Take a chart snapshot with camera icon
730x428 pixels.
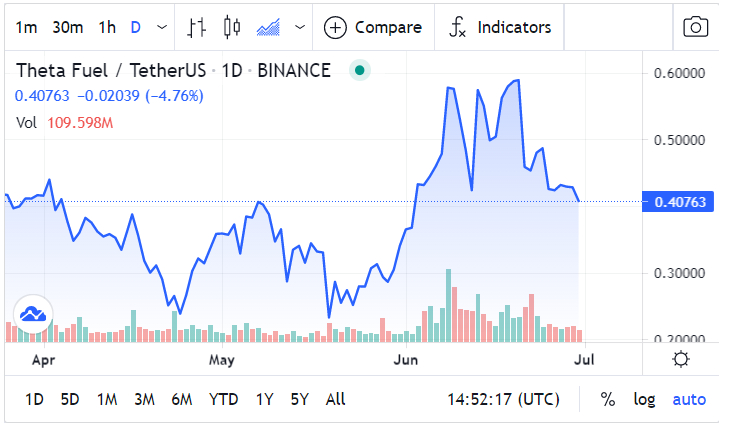point(696,27)
